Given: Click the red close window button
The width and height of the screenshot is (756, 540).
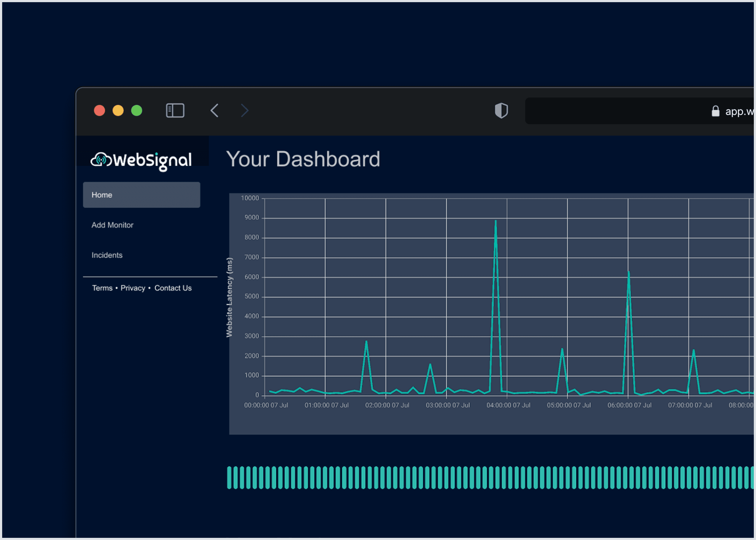Looking at the screenshot, I should 99,110.
